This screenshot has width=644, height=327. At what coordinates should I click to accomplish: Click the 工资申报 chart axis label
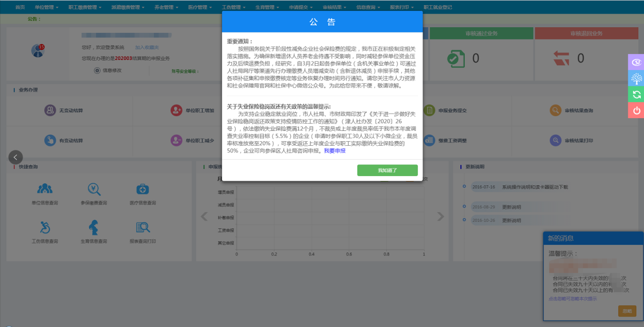click(226, 230)
